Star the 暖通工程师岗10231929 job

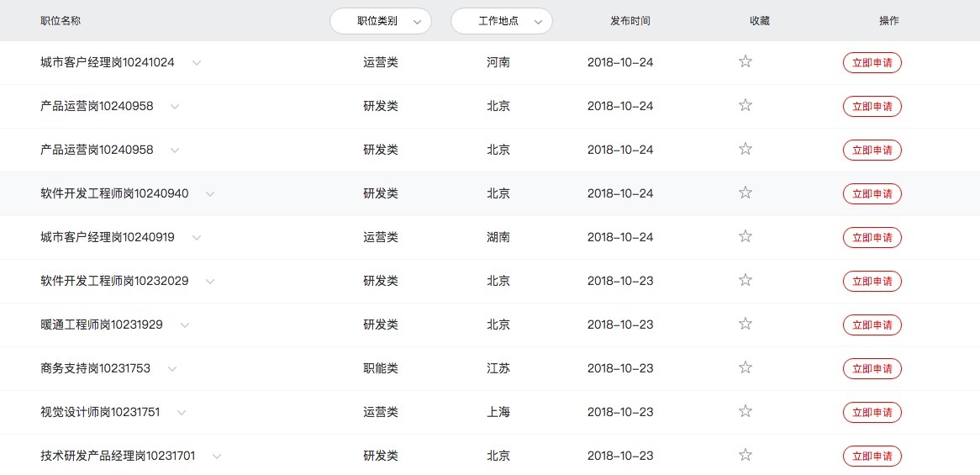(x=745, y=324)
